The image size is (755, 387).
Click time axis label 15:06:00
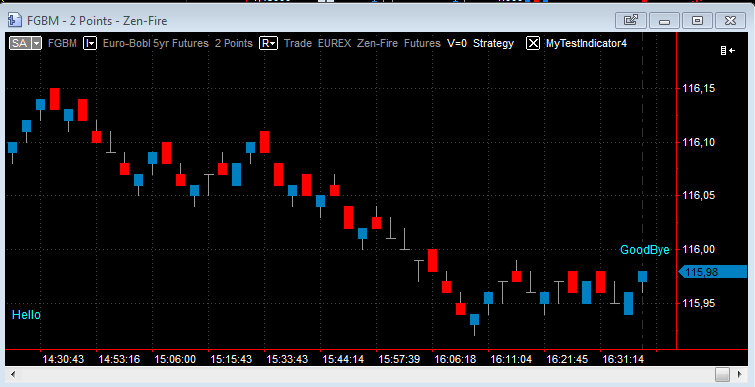[175, 359]
